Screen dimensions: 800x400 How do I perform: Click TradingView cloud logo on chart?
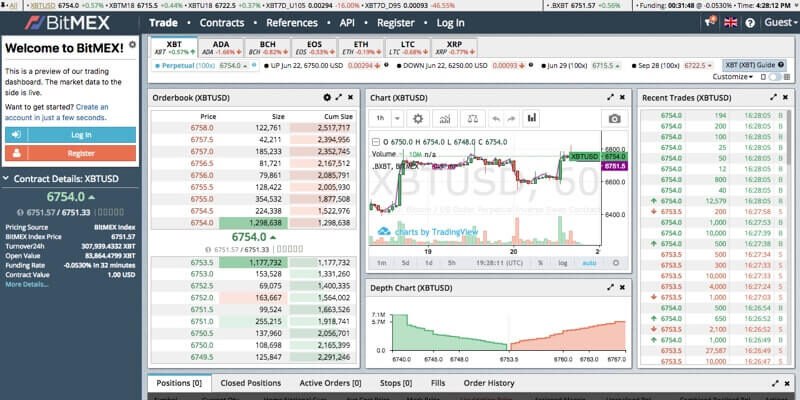point(384,232)
